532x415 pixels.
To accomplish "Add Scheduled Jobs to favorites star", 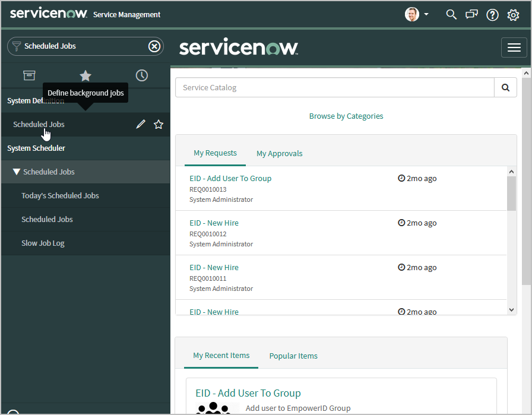I will pyautogui.click(x=159, y=124).
